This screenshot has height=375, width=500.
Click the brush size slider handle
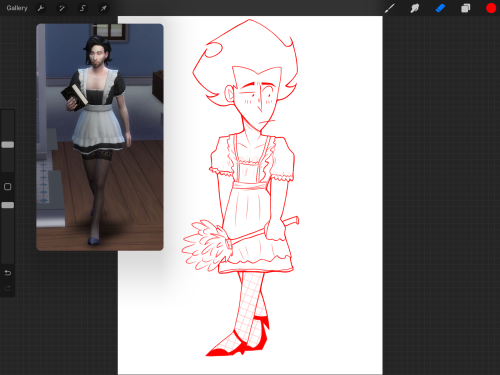tap(8, 145)
